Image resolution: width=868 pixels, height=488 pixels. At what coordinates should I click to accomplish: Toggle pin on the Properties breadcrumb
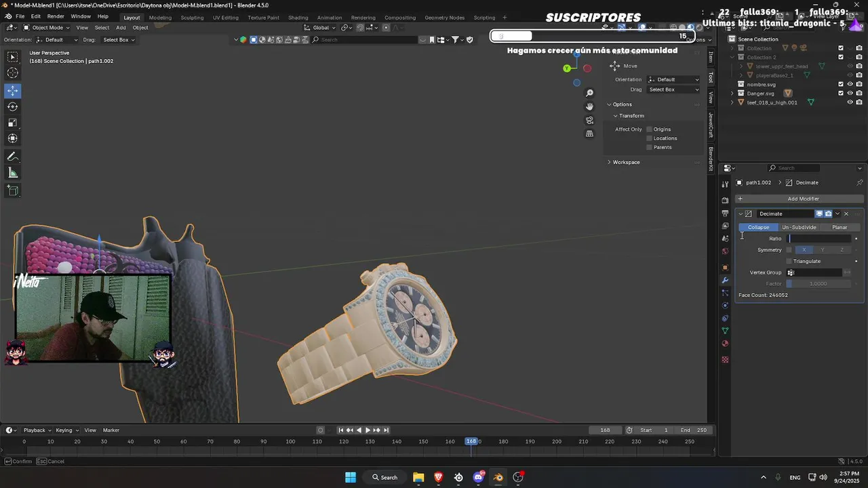[x=859, y=182]
